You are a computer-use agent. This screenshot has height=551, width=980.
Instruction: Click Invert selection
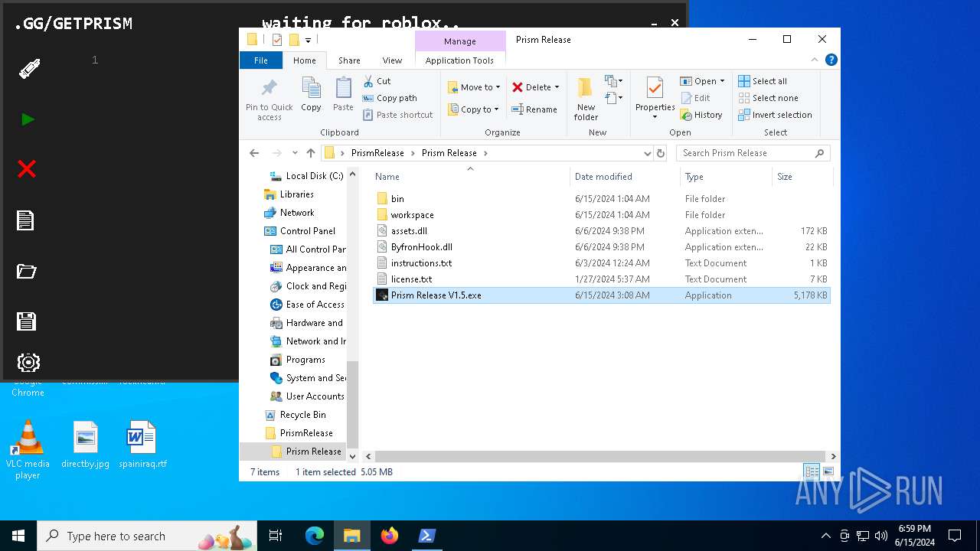[775, 115]
